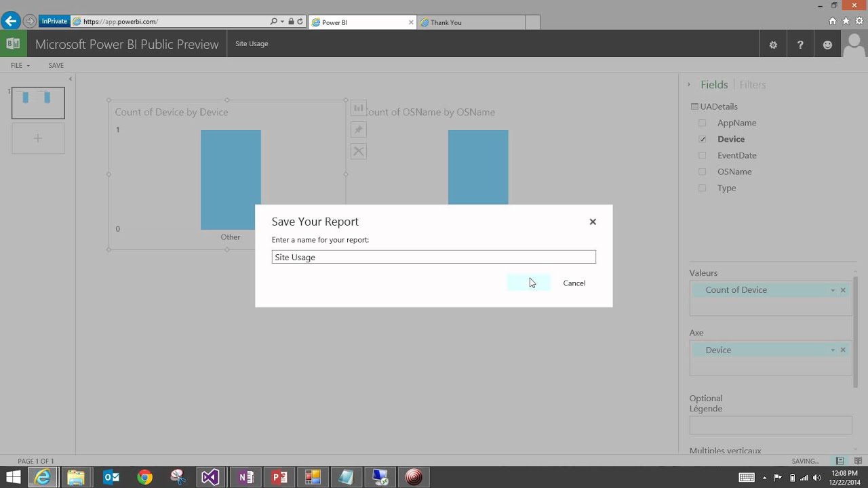Click Microsoft Power BI Public Preview title

127,44
